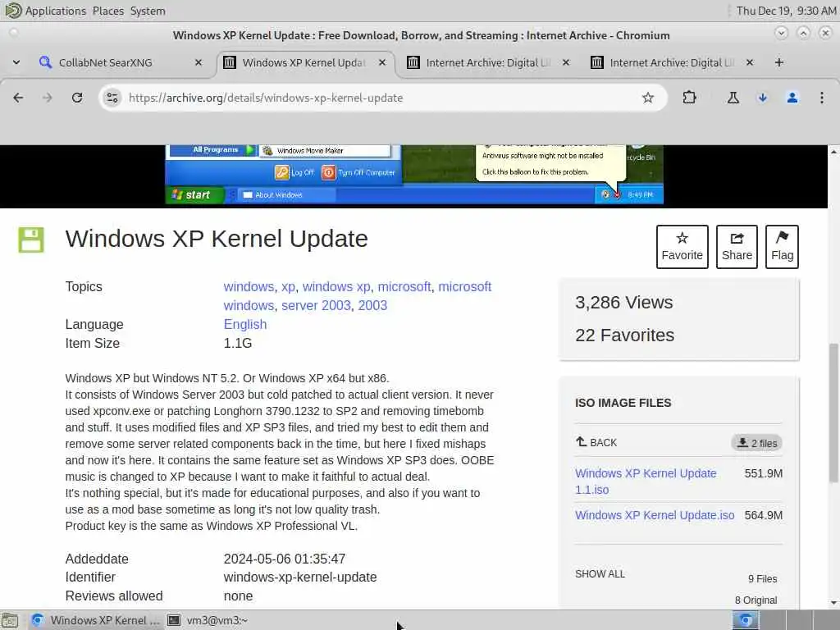This screenshot has height=630, width=840.
Task: Click the show desktop icon in taskbar
Action: point(10,620)
